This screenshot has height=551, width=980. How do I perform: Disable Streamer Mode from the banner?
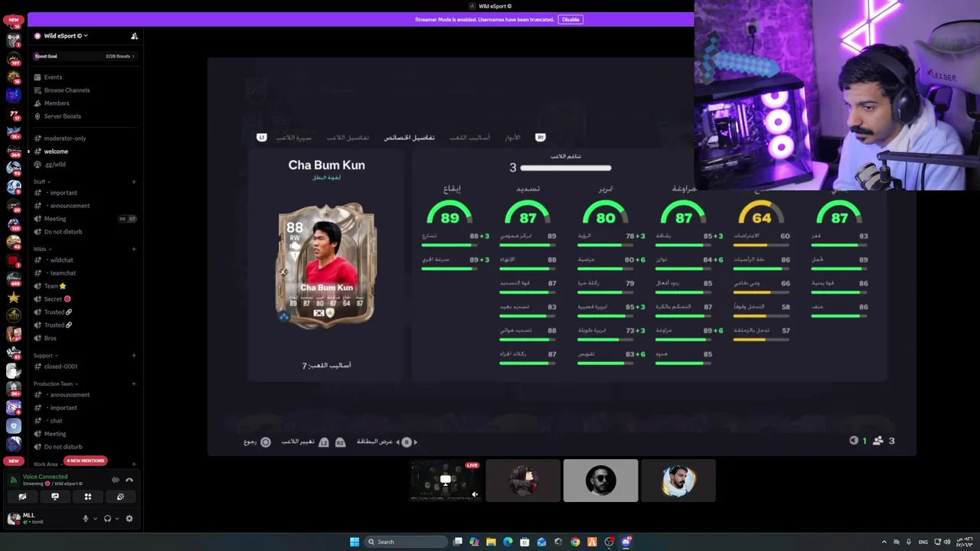pyautogui.click(x=570, y=19)
